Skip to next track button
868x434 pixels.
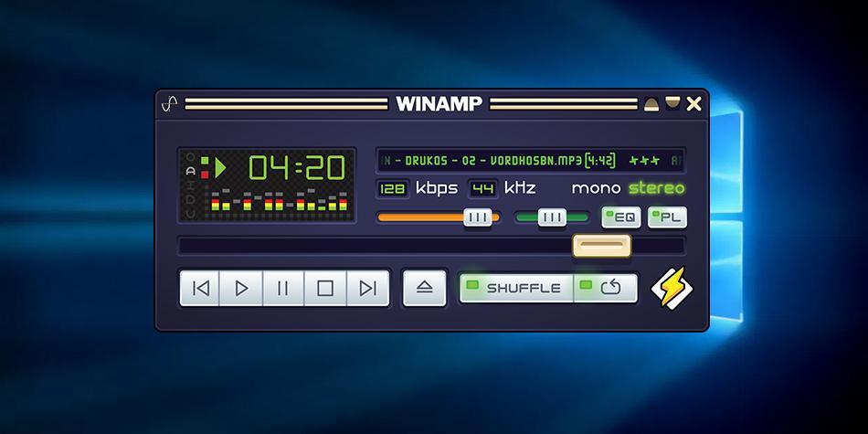point(367,289)
